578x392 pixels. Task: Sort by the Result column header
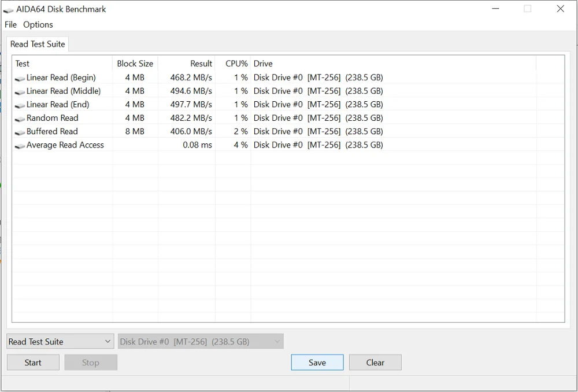coord(187,64)
